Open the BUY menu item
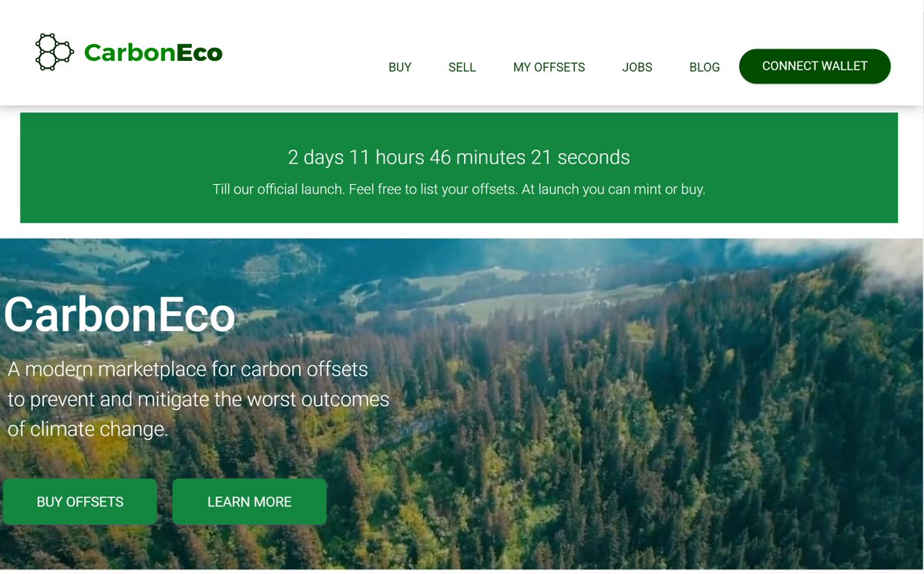Screen dimensions: 924x574 (399, 67)
